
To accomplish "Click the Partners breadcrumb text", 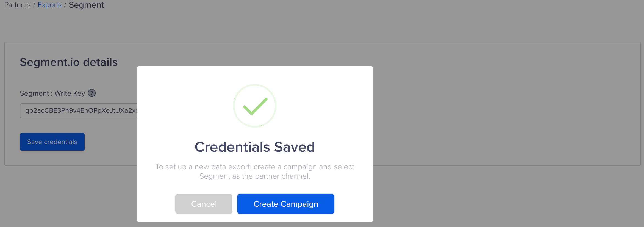I will coord(17,5).
